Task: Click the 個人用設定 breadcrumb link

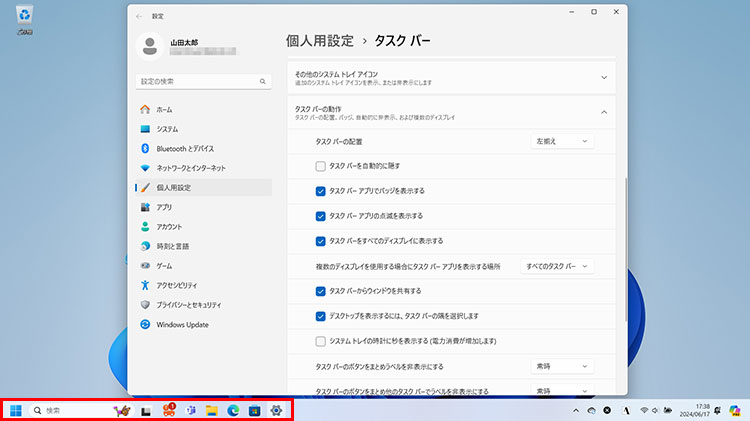Action: coord(319,41)
